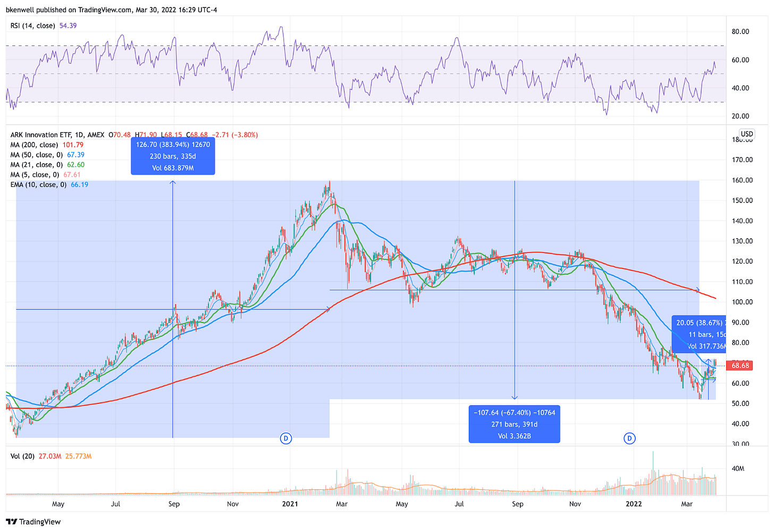
Task: Click the close price C68.68
Action: (196, 135)
